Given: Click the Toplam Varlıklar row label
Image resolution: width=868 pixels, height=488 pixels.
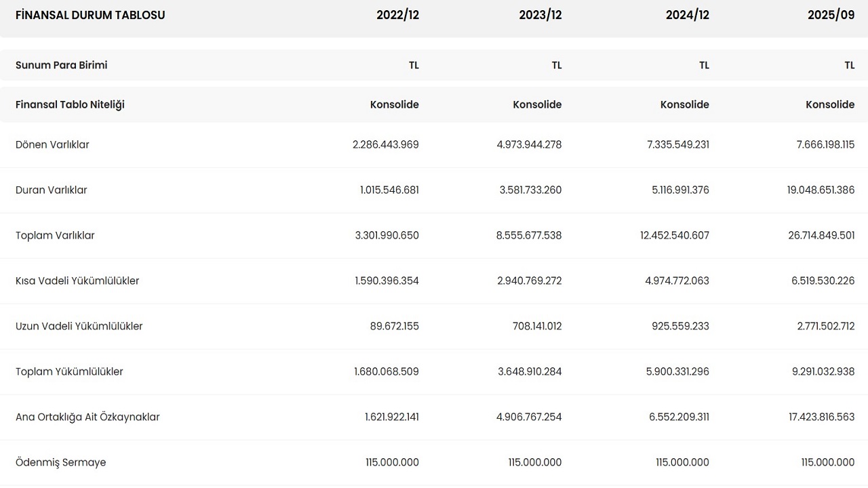Looking at the screenshot, I should point(55,235).
